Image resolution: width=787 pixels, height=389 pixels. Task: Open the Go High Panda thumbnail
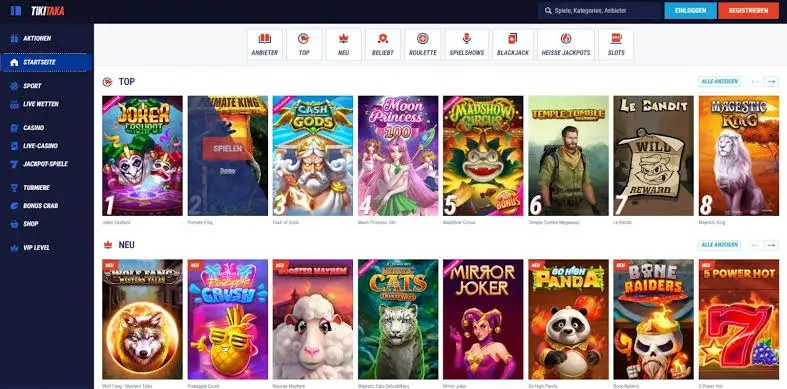568,319
